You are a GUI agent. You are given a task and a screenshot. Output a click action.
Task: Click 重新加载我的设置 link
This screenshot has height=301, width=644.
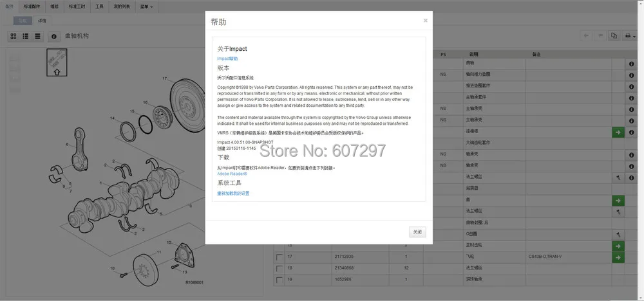coord(233,193)
